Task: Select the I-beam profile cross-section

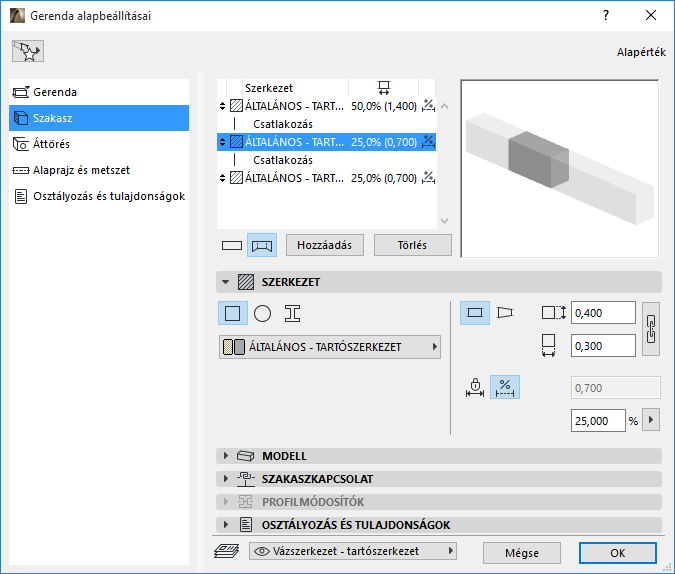Action: coord(292,313)
